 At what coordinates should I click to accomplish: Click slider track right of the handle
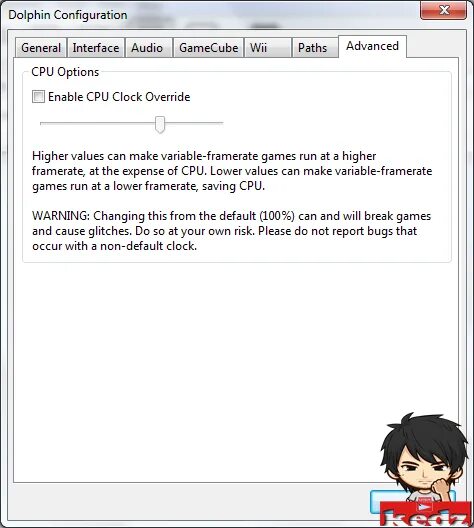pos(194,123)
